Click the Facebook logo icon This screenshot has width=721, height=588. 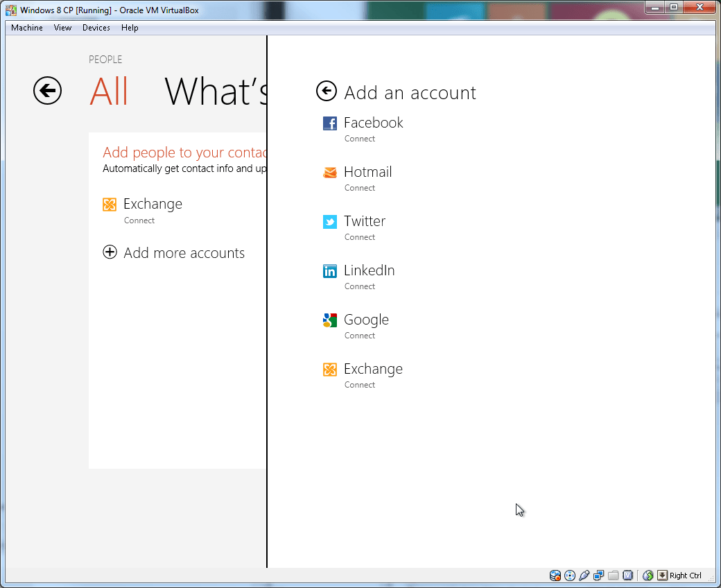(330, 123)
